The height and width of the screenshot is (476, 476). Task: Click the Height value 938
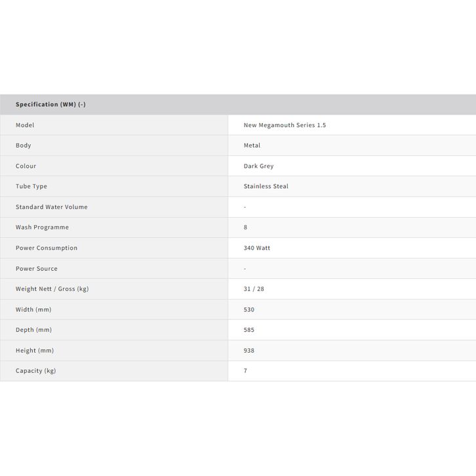click(248, 351)
